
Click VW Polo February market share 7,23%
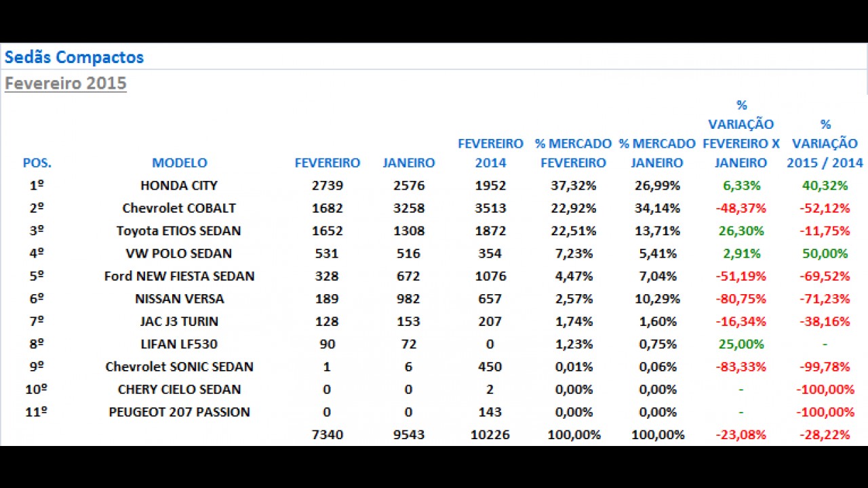[x=573, y=253]
